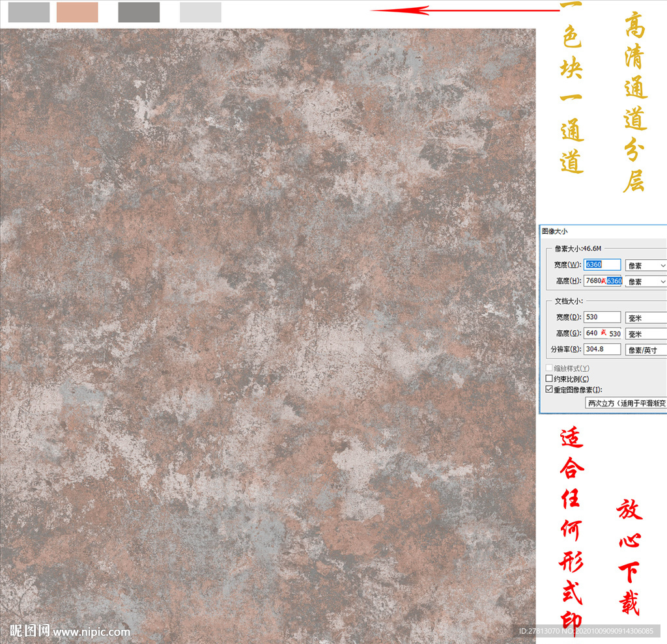Open the resolution unit dropdown 像素/英寸

(646, 350)
